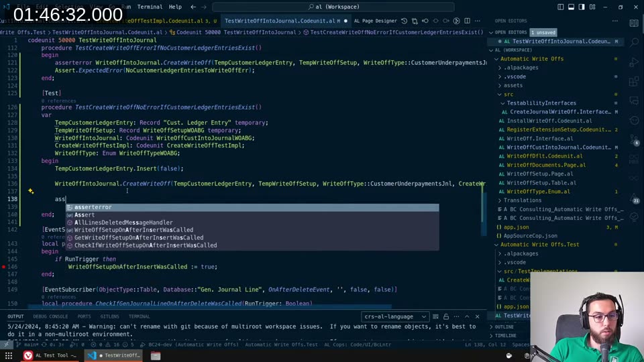Screen dimensions: 644x362
Task: Select the GitLens panel tab
Action: (109, 316)
